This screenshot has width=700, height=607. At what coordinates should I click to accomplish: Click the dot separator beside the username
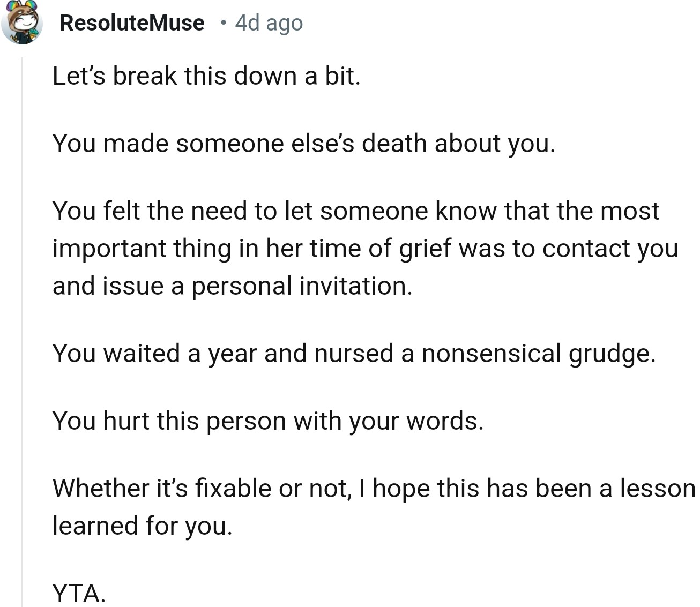pos(223,23)
